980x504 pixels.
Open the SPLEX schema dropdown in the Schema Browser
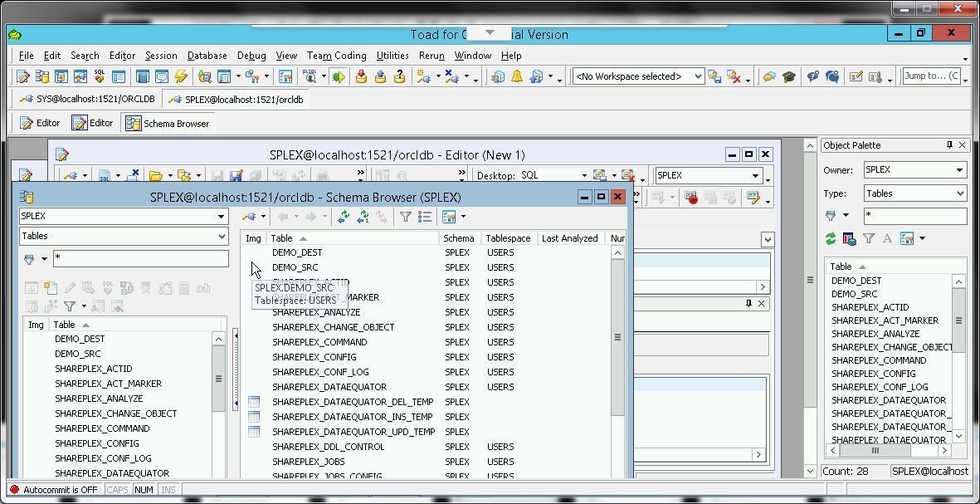pos(222,217)
